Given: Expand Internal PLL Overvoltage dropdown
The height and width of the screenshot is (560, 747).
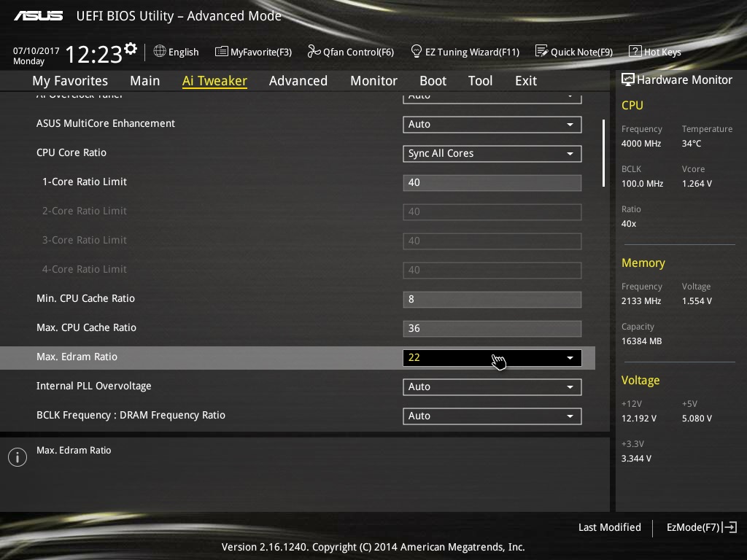Looking at the screenshot, I should tap(492, 386).
